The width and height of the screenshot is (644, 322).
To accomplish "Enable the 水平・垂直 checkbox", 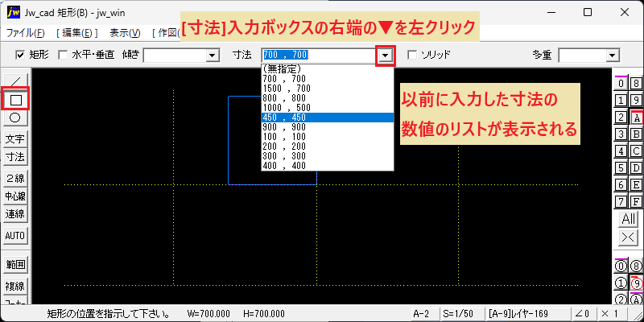I will click(x=63, y=55).
